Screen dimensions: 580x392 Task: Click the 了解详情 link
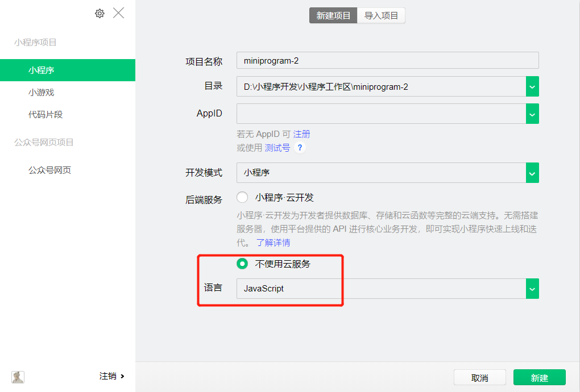pos(274,243)
